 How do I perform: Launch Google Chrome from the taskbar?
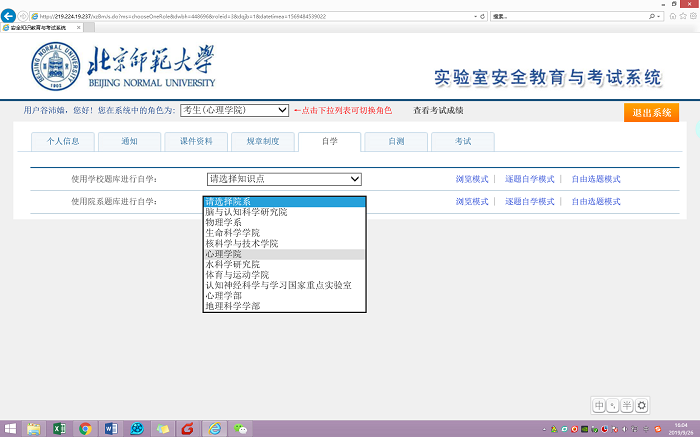click(86, 428)
